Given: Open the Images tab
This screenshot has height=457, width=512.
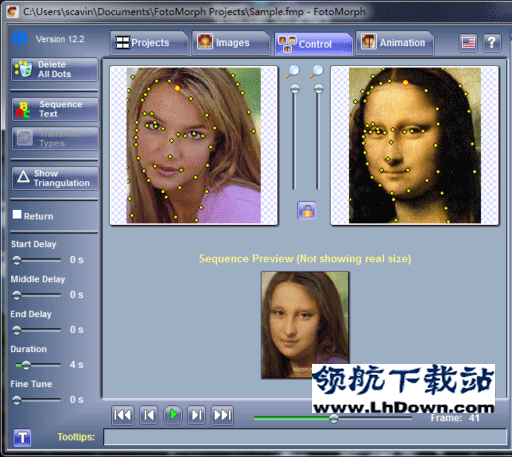Looking at the screenshot, I should (x=231, y=43).
